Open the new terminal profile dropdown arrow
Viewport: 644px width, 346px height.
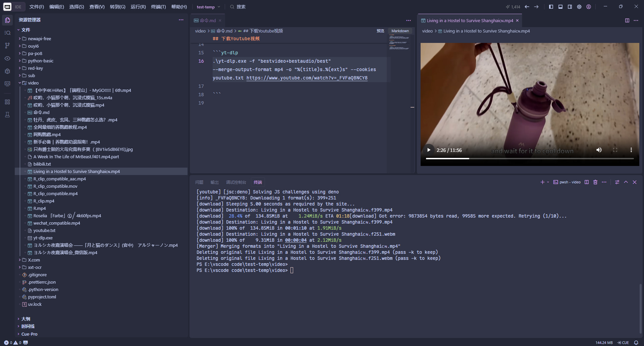coord(548,182)
